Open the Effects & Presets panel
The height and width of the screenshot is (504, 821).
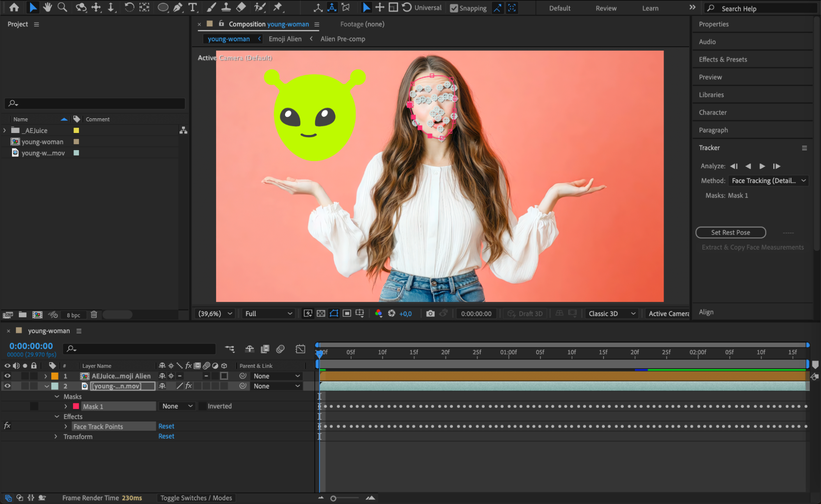point(723,60)
